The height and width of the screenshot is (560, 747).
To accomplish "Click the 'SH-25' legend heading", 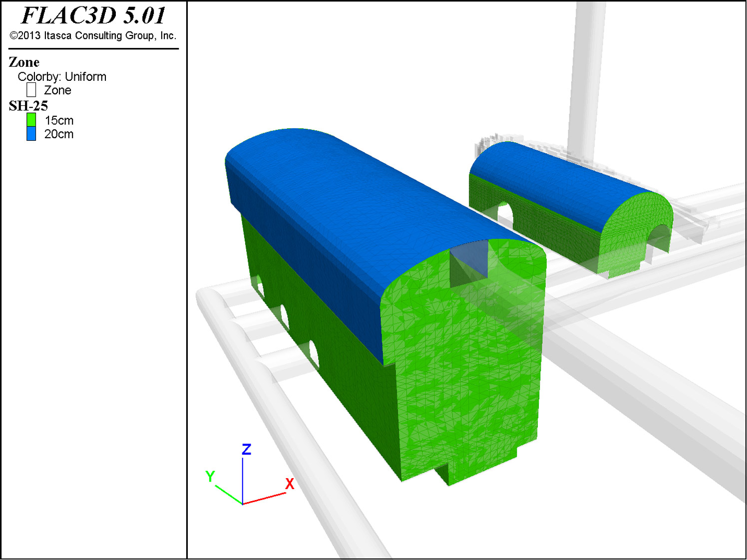I will [28, 106].
